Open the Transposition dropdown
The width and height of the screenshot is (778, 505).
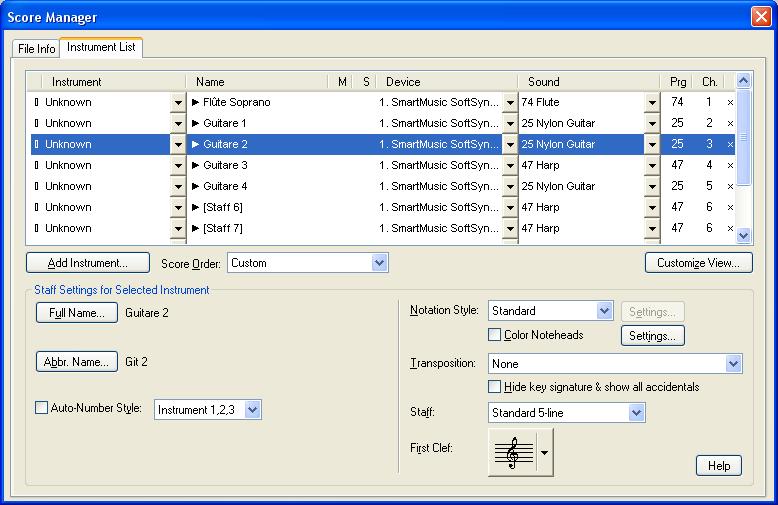coord(733,364)
